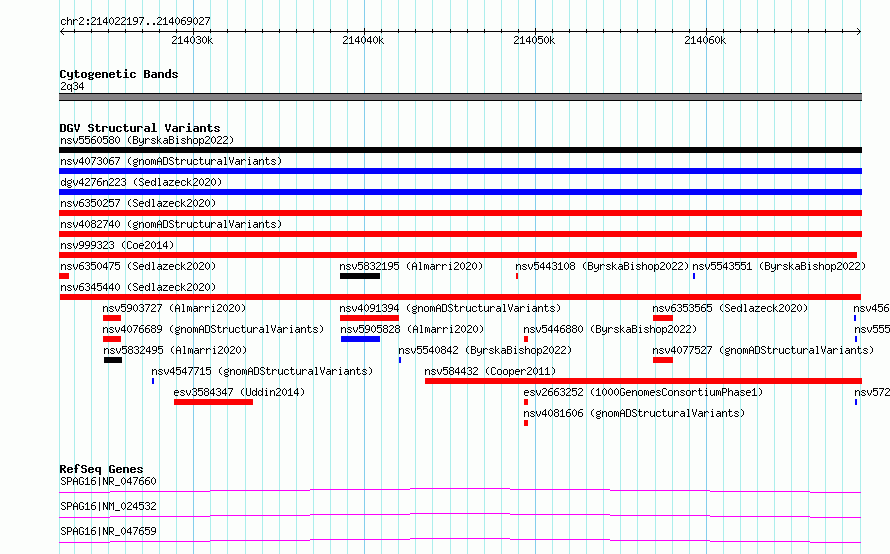Screen dimensions: 890x554
Task: Click the right arrow of the ruler
Action: point(859,31)
